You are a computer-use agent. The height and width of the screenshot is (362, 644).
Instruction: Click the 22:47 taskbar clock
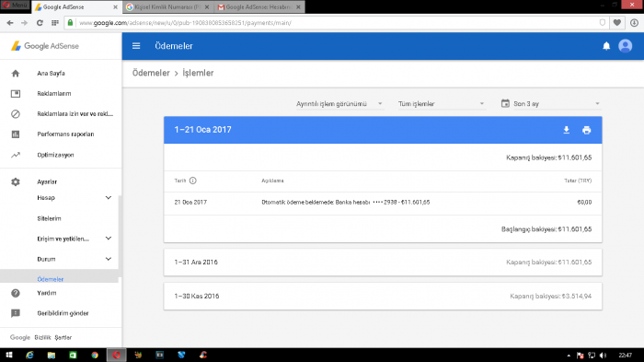point(625,356)
